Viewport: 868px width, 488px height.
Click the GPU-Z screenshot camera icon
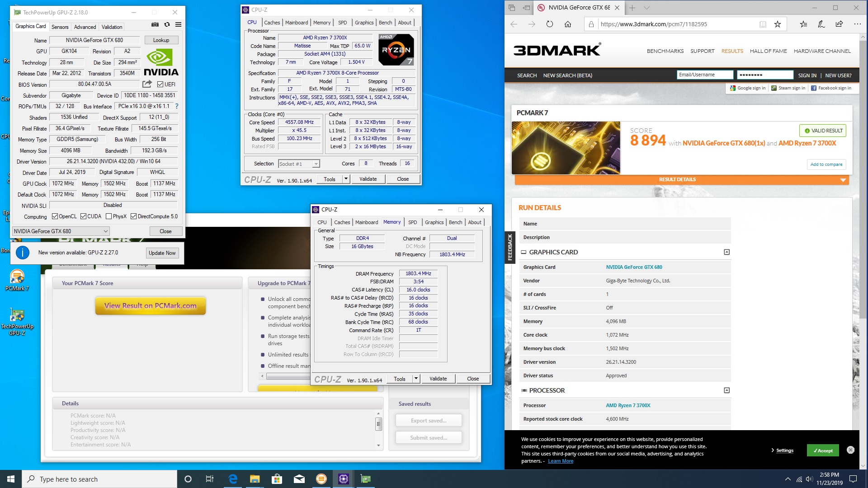coord(155,24)
